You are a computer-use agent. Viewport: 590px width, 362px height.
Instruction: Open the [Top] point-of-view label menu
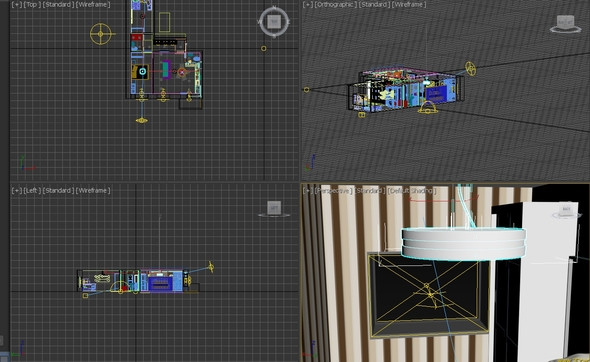pos(32,5)
